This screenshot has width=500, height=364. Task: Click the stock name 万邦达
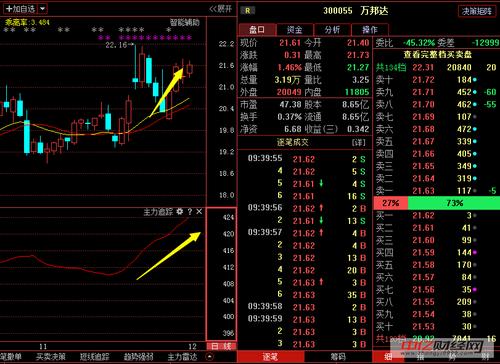[374, 11]
